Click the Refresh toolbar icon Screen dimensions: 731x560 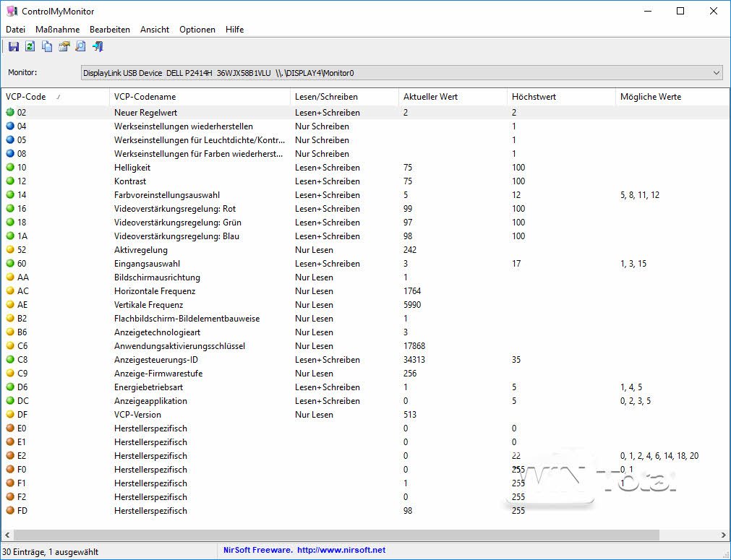tap(30, 47)
